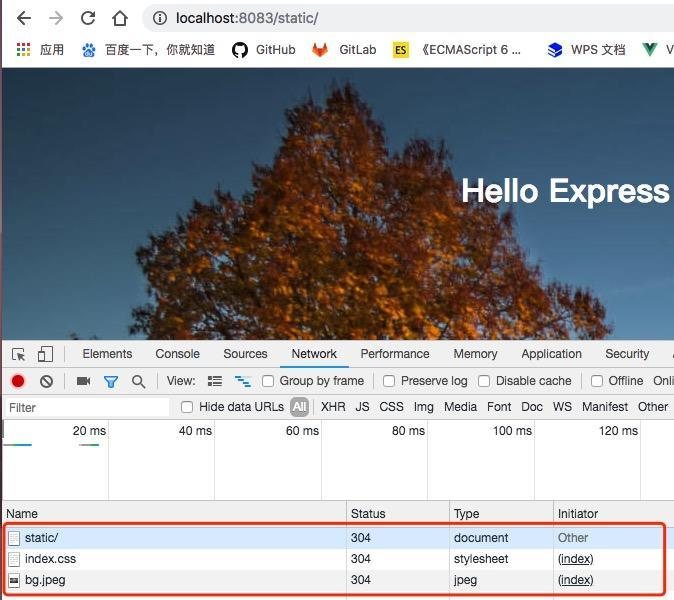Screen dimensions: 674x600
Task: Stop recording with the red record button
Action: tap(18, 381)
